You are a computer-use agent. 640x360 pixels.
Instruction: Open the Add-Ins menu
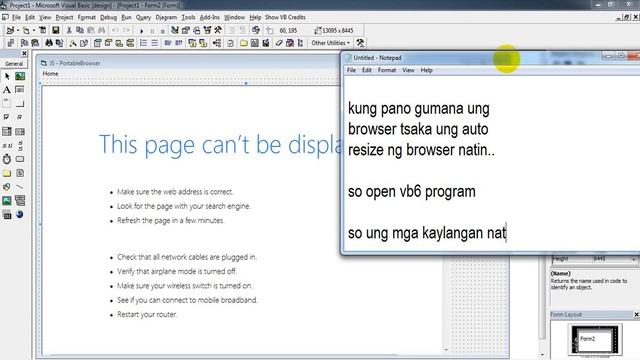click(x=209, y=17)
